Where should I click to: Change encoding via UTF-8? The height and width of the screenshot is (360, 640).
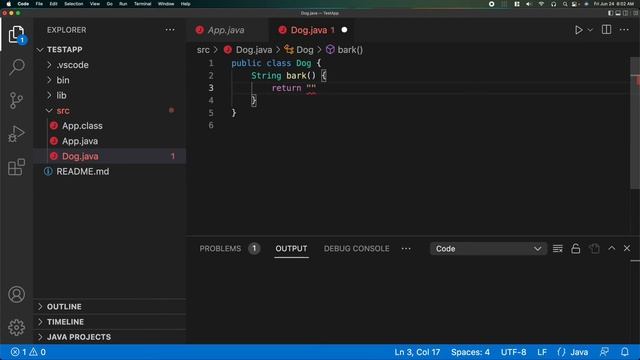click(x=513, y=352)
